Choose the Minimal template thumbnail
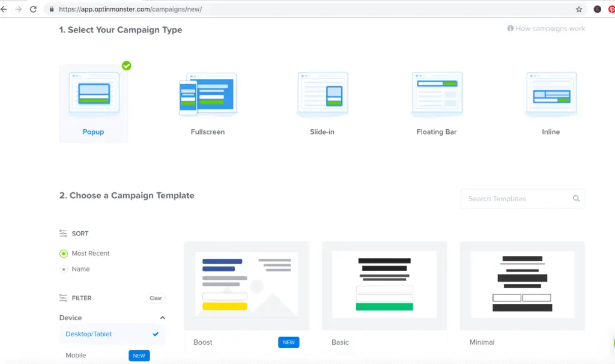 (523, 286)
